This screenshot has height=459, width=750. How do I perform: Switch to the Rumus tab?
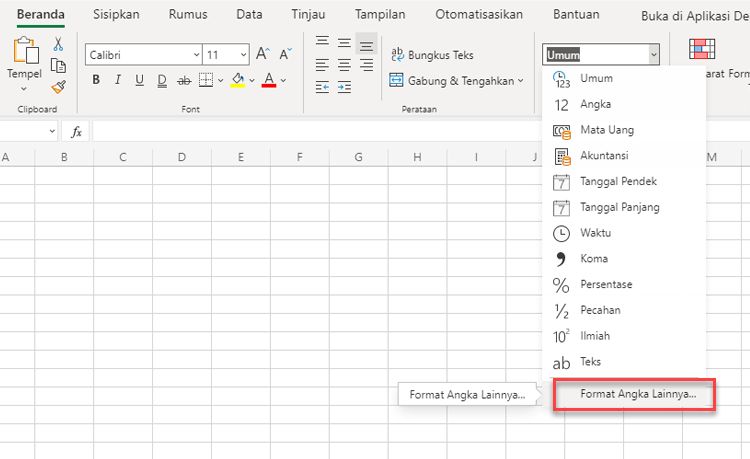[x=188, y=15]
